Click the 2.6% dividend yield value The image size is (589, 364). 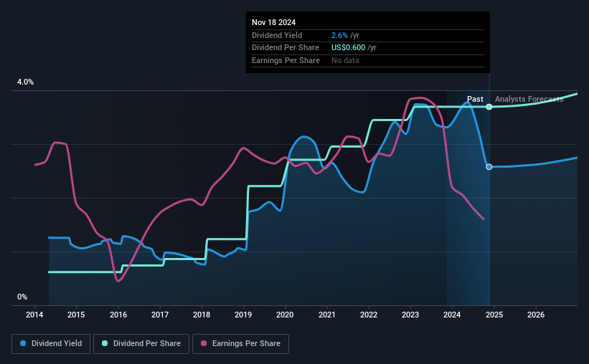point(339,35)
